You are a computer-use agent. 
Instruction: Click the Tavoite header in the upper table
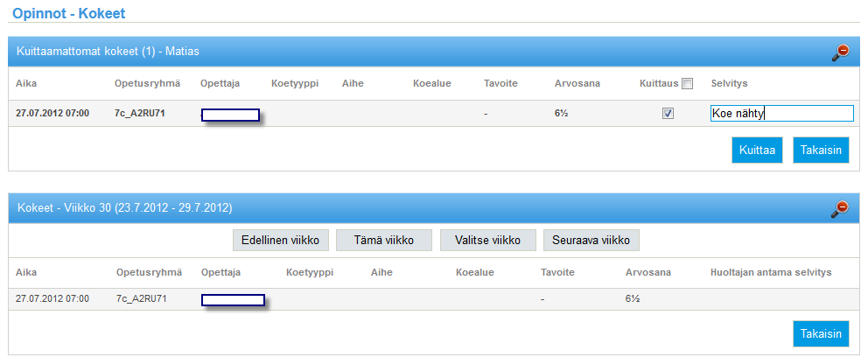500,83
